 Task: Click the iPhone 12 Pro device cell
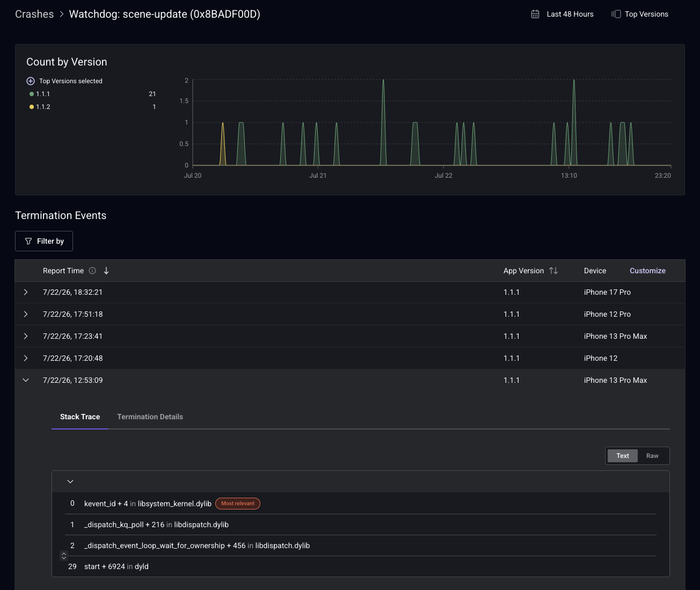pyautogui.click(x=607, y=314)
